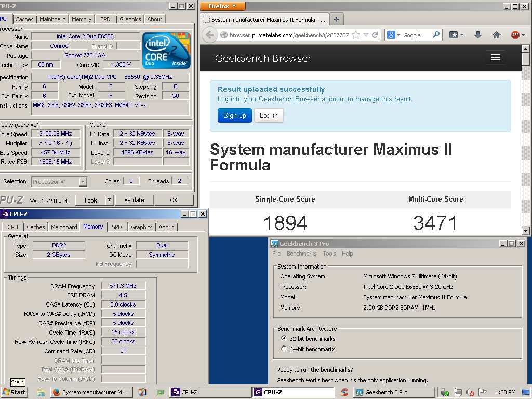
Task: Switch to the Firefox taskbar item
Action: pos(91,392)
